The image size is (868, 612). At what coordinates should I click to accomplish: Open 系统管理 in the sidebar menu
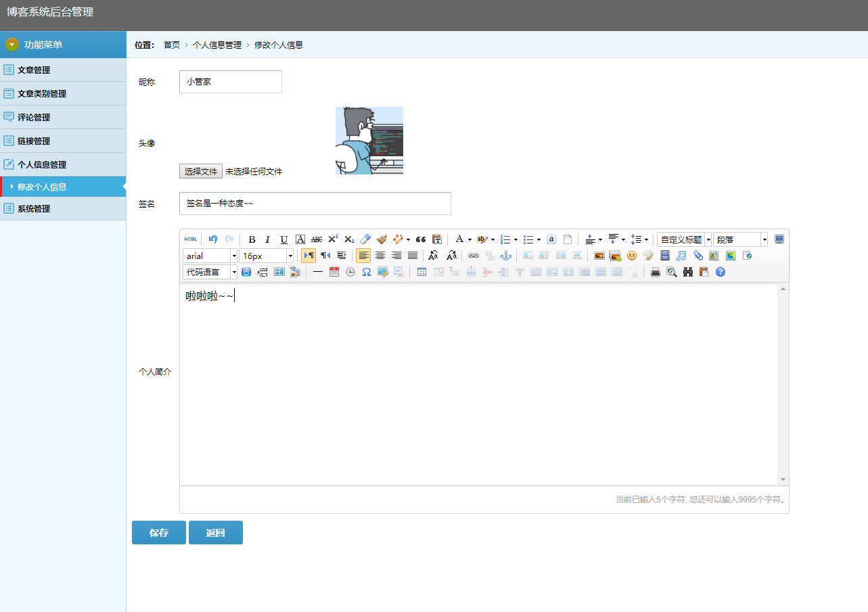pos(34,208)
